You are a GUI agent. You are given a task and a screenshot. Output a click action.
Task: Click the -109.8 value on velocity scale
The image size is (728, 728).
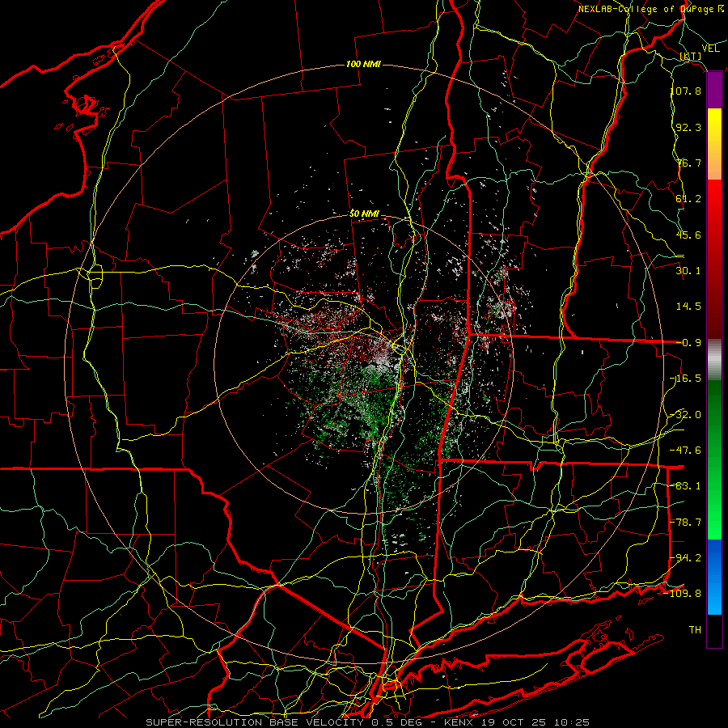tap(684, 594)
